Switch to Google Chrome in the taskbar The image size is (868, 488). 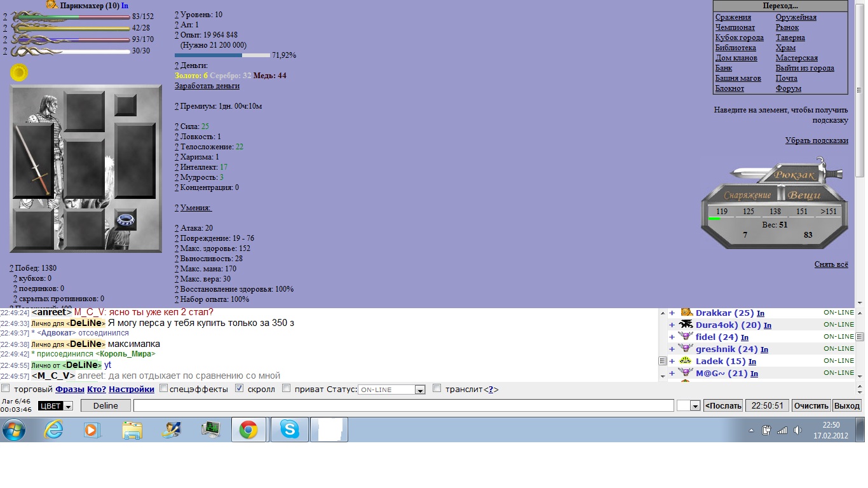coord(248,430)
